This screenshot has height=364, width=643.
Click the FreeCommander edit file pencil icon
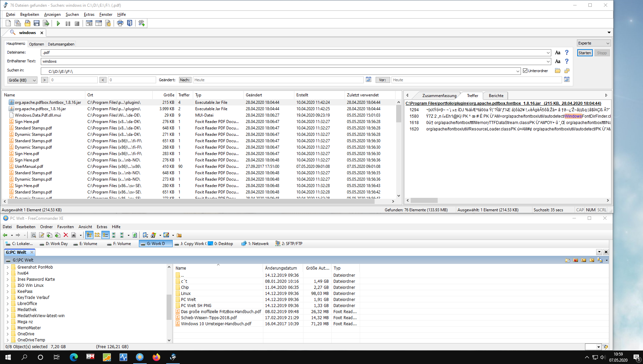tap(41, 235)
